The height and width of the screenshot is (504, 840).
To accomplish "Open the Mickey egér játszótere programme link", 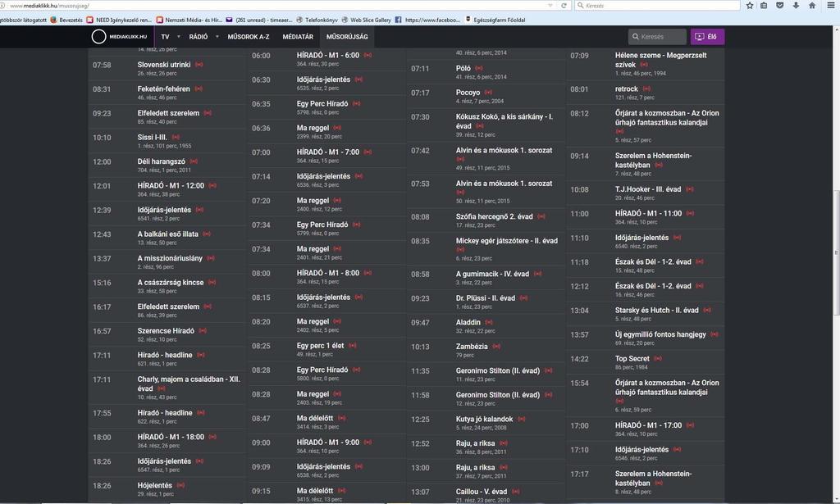I will (x=506, y=241).
